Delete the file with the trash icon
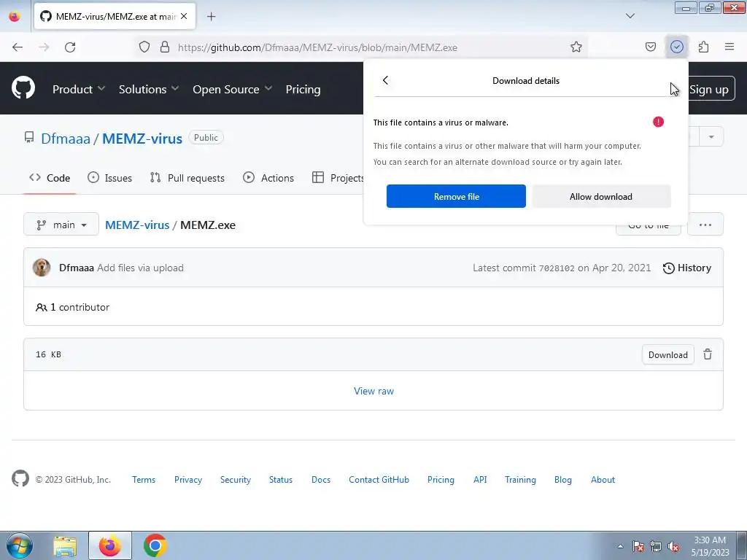Image resolution: width=747 pixels, height=560 pixels. pyautogui.click(x=708, y=354)
